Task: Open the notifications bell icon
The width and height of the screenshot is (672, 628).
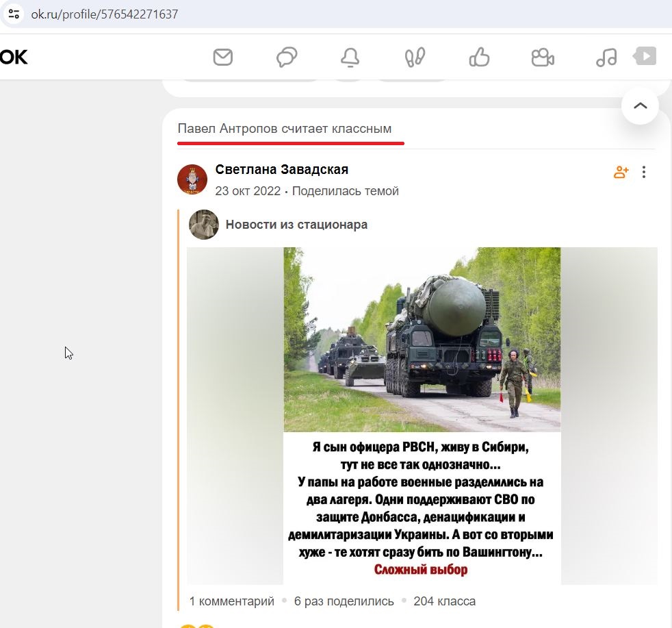Action: [350, 58]
